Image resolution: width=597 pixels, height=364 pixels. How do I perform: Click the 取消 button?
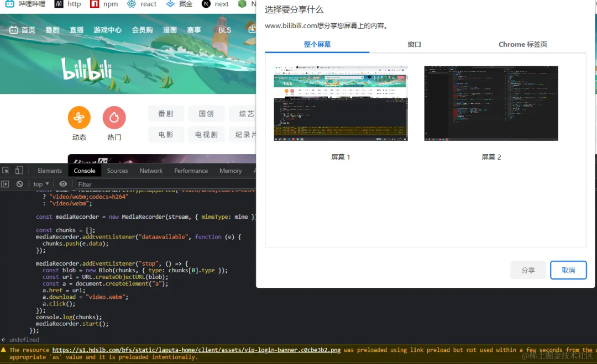[568, 270]
